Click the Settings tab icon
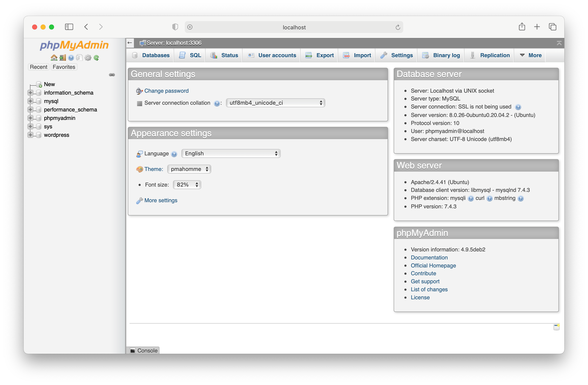Screen dimensions: 588x385 pos(383,55)
